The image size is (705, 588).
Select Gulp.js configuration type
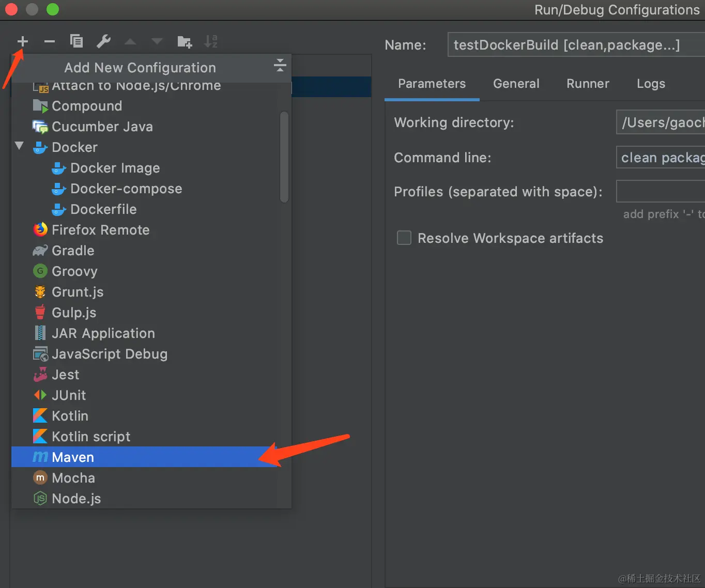pos(151,313)
